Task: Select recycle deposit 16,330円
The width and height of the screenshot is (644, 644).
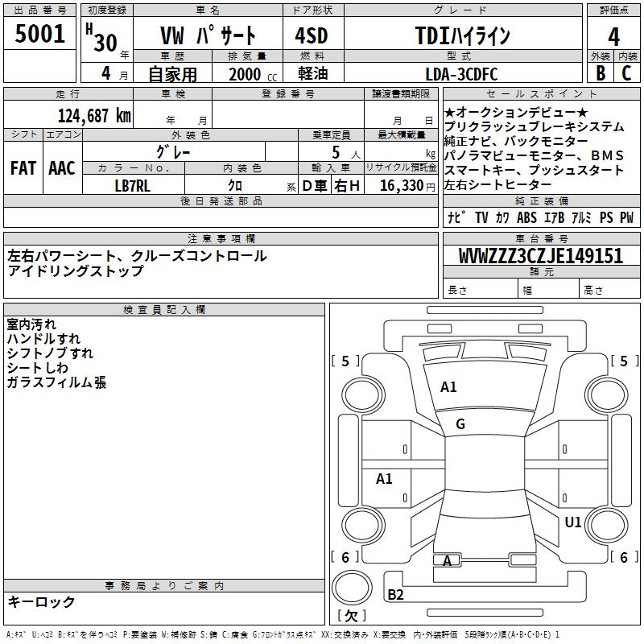Action: click(x=407, y=186)
